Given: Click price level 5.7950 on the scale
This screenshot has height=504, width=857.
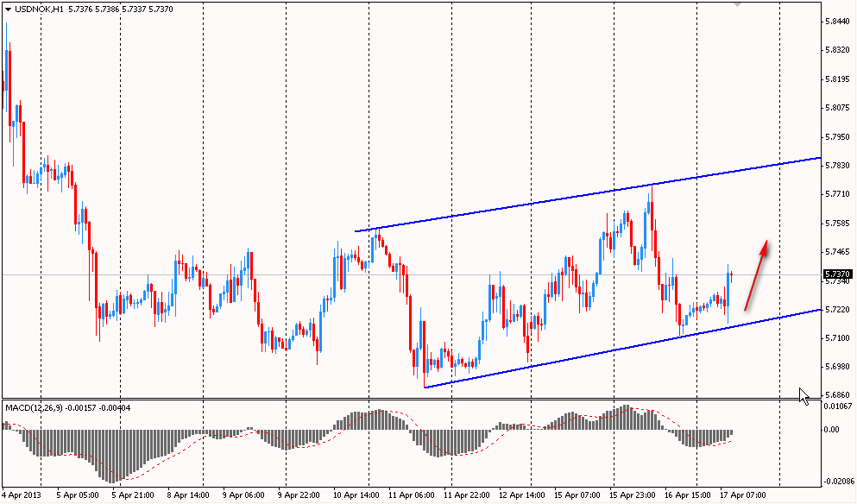Looking at the screenshot, I should (838, 136).
